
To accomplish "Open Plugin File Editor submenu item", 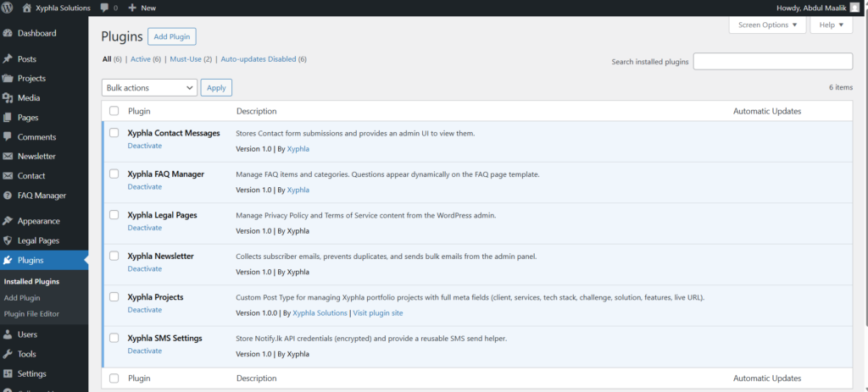I will pyautogui.click(x=31, y=314).
